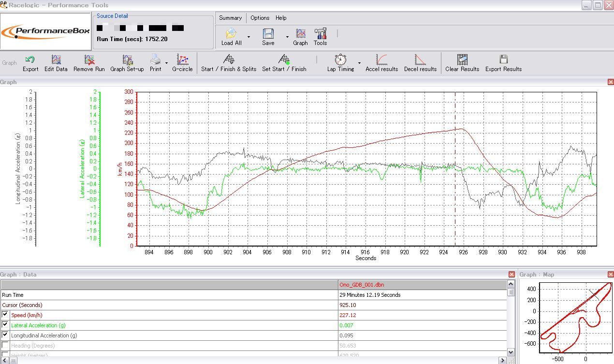Click the Load All folder icon
Screen dimensions: 614x364
(231, 34)
